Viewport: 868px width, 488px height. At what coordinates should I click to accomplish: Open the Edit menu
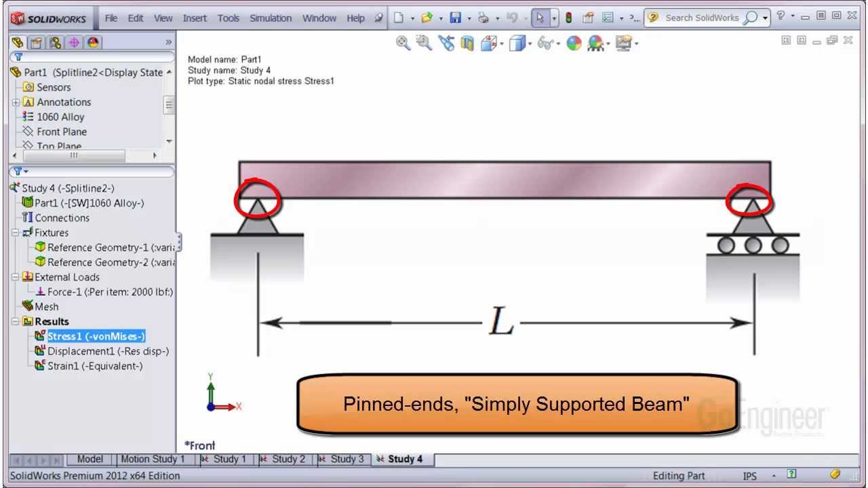click(x=136, y=18)
